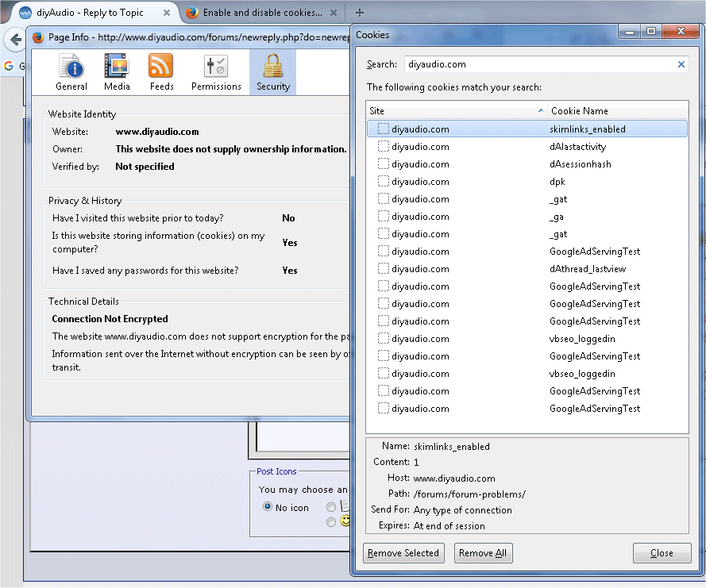Open the Permissions tab in Page Info
The image size is (706, 588).
(x=216, y=72)
